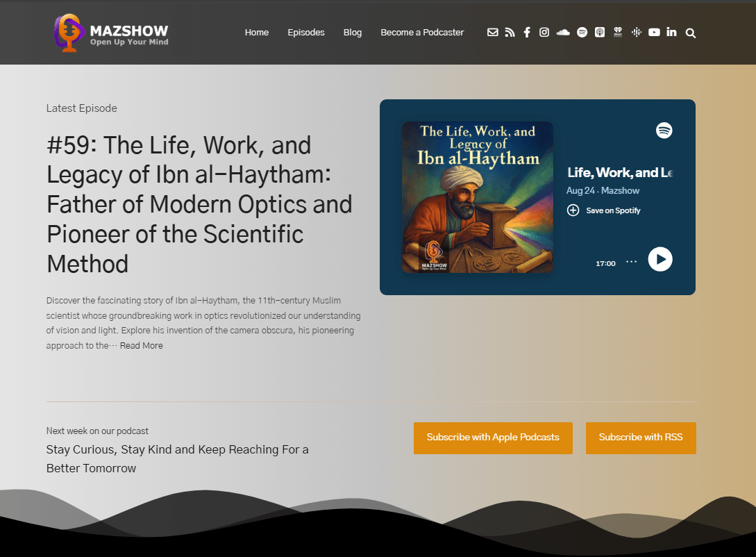Click the 'Latest Episode' label
Viewport: 756px width, 557px height.
[x=81, y=108]
